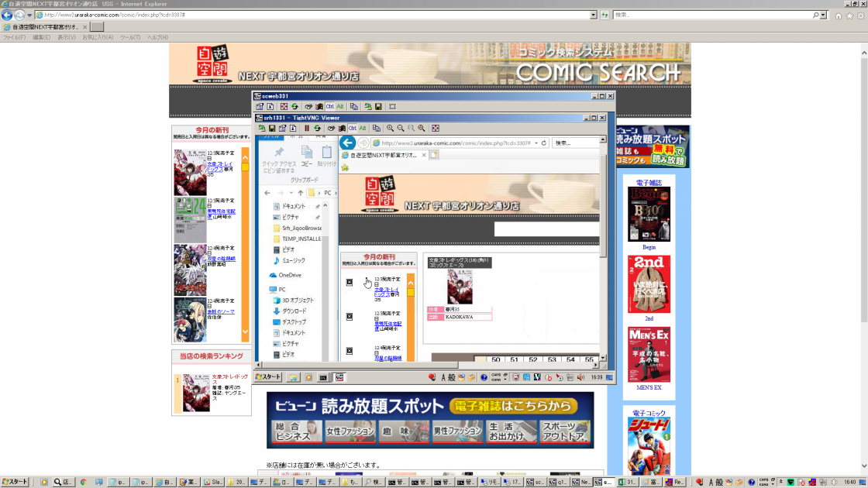
Task: Click the 電子雑誌はこちらから banner button
Action: (513, 407)
